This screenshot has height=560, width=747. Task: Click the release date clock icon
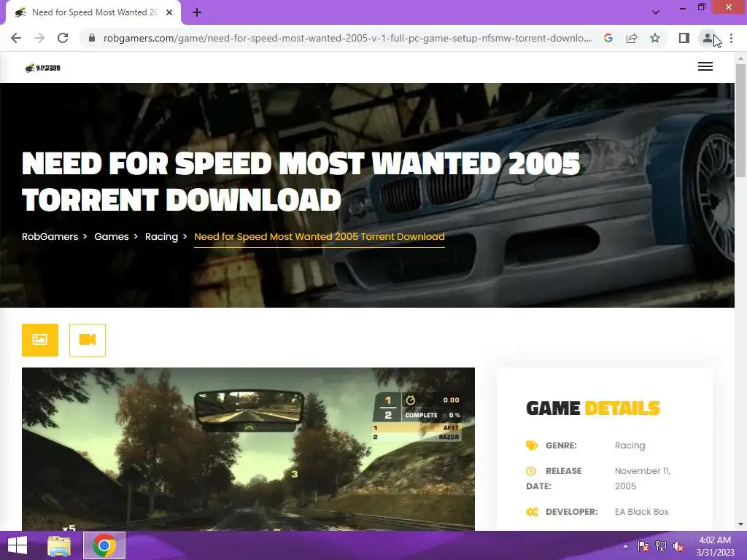(x=531, y=471)
